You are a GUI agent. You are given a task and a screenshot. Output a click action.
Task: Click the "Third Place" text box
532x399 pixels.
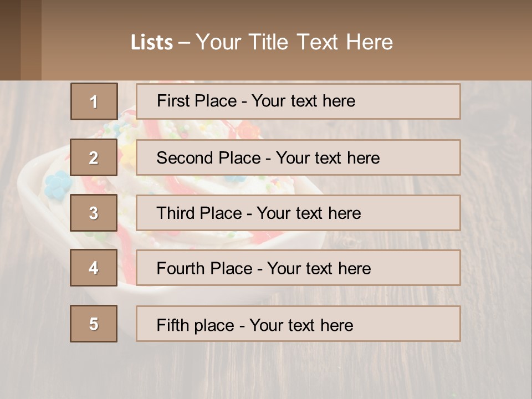(298, 213)
